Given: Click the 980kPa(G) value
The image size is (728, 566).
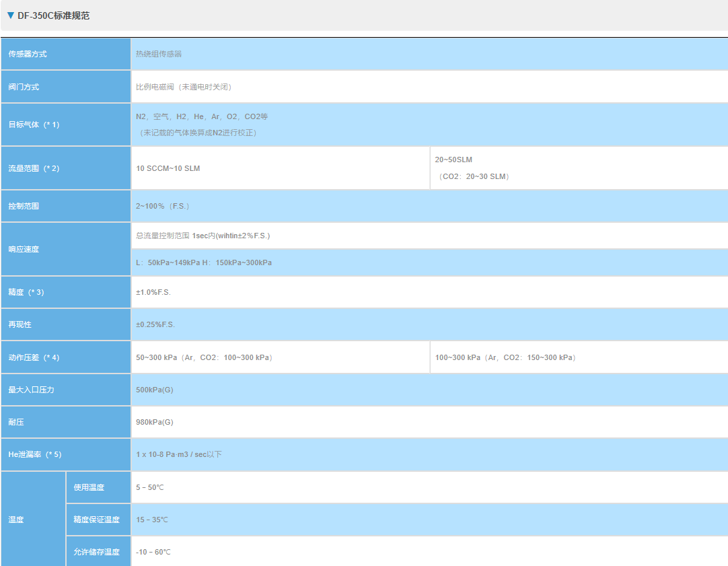Looking at the screenshot, I should coord(155,422).
